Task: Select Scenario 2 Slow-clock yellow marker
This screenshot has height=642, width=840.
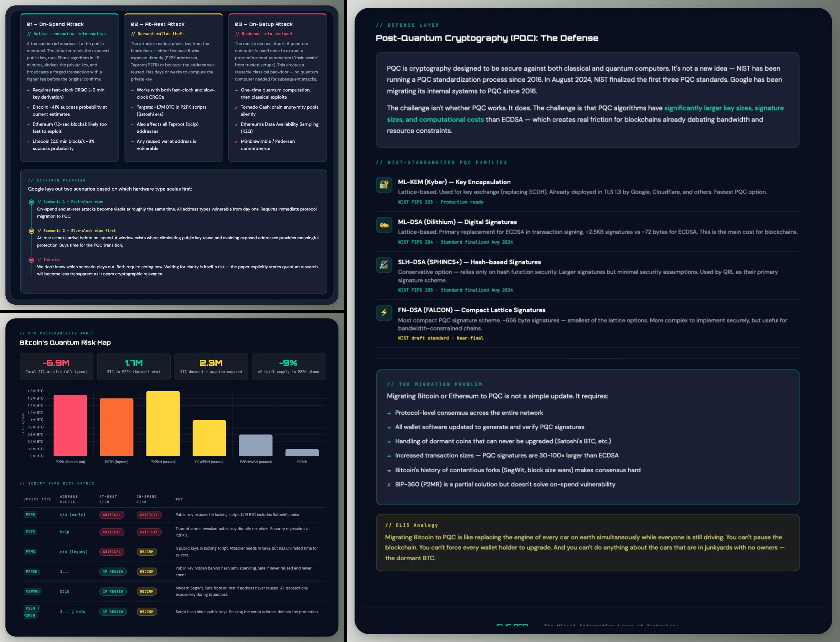Action: click(x=31, y=231)
